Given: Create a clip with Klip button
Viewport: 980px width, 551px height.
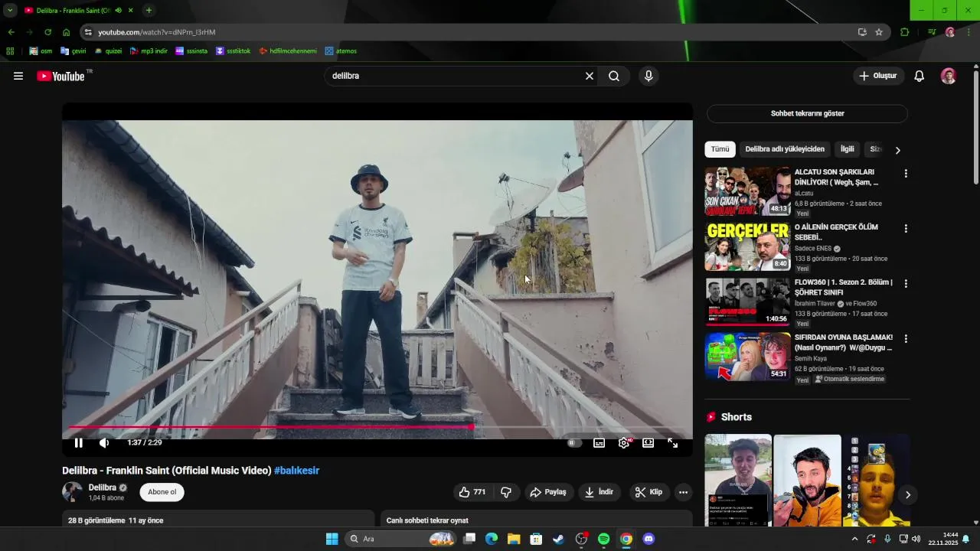Looking at the screenshot, I should coord(648,492).
